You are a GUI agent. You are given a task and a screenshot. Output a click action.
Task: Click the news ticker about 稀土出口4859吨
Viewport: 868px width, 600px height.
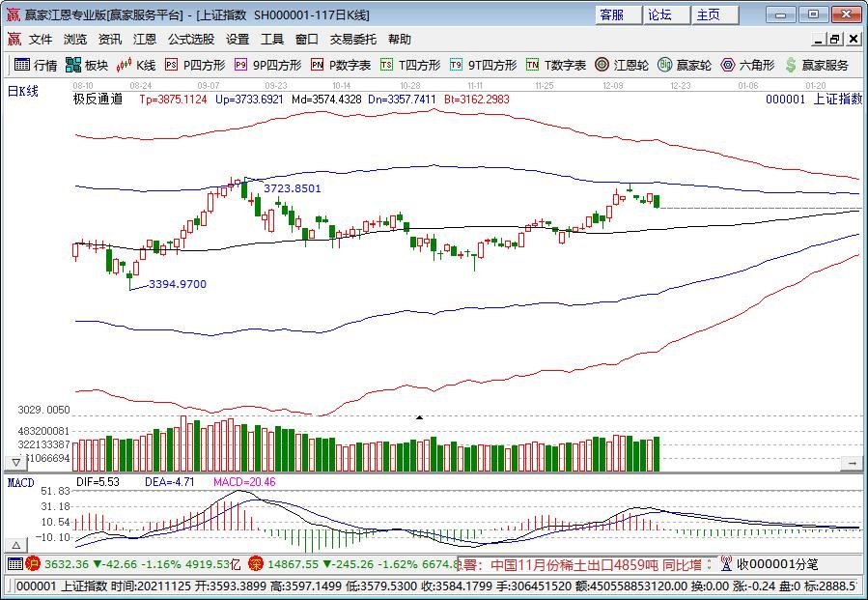tap(581, 564)
